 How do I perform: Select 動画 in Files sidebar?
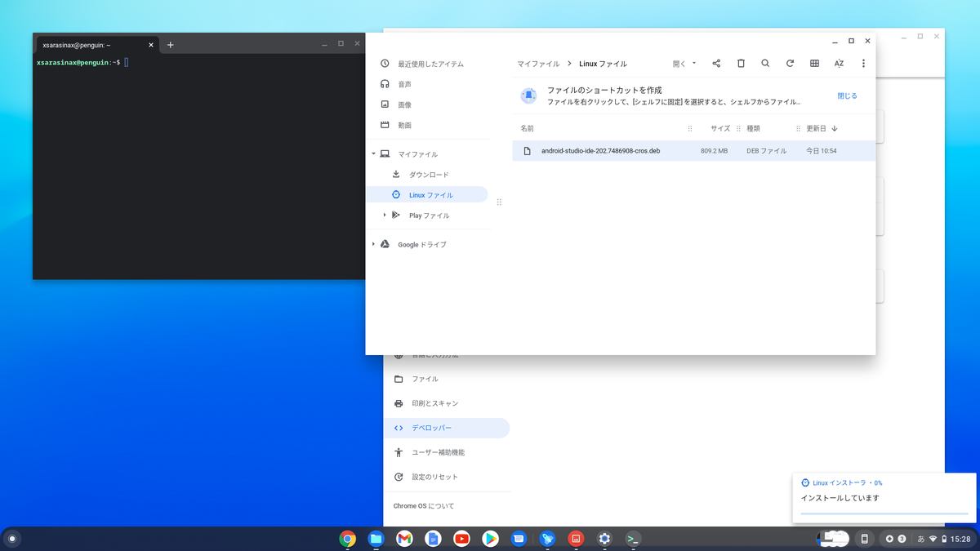click(x=404, y=125)
